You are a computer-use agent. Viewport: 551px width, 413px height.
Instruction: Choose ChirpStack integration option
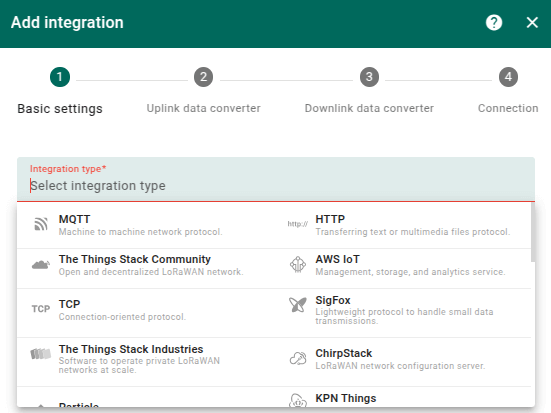(x=402, y=362)
